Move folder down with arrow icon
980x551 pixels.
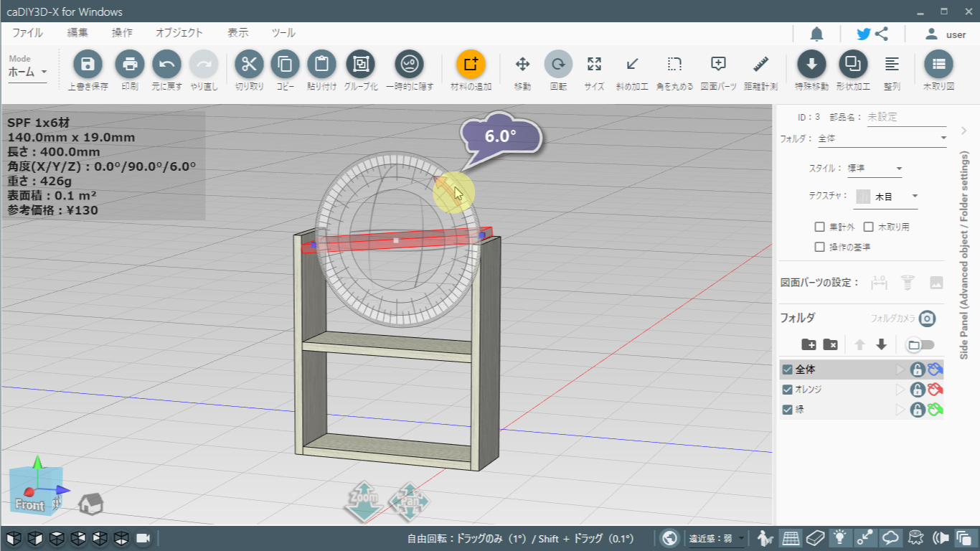882,344
